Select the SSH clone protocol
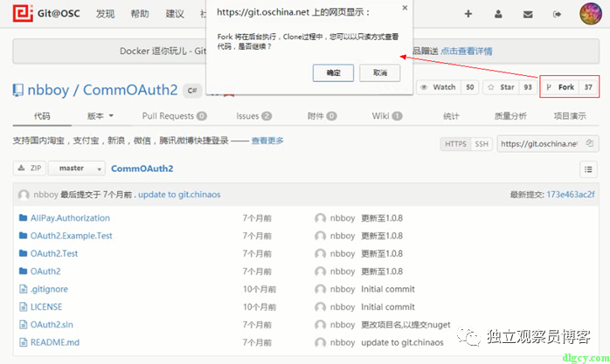 (482, 144)
